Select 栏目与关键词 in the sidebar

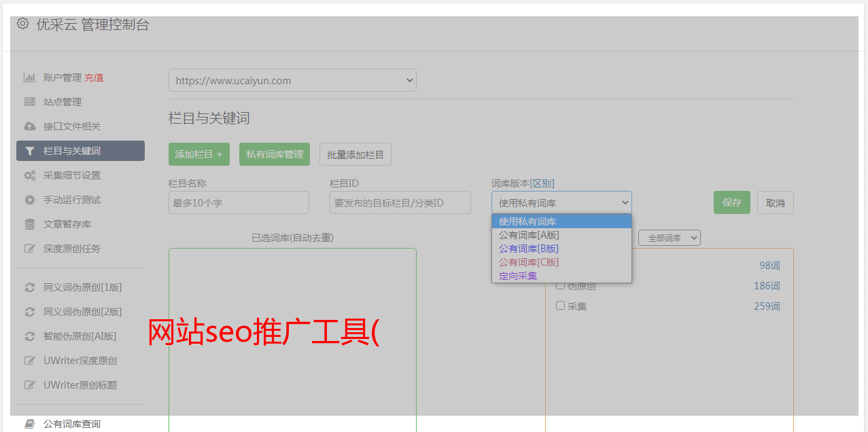[80, 151]
